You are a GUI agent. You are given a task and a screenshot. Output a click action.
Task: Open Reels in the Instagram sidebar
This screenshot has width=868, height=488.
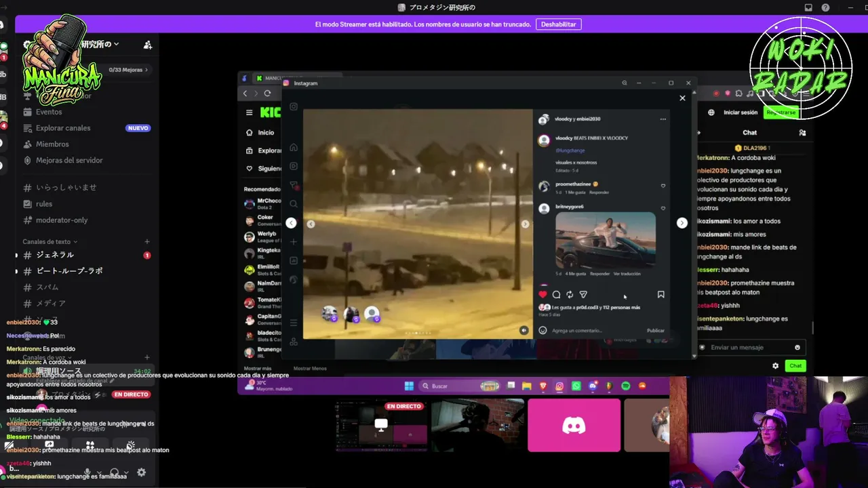[x=294, y=166]
